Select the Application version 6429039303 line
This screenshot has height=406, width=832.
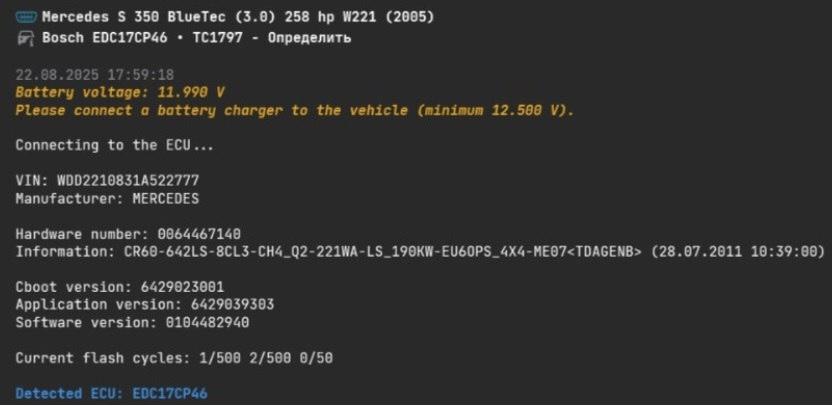point(145,305)
